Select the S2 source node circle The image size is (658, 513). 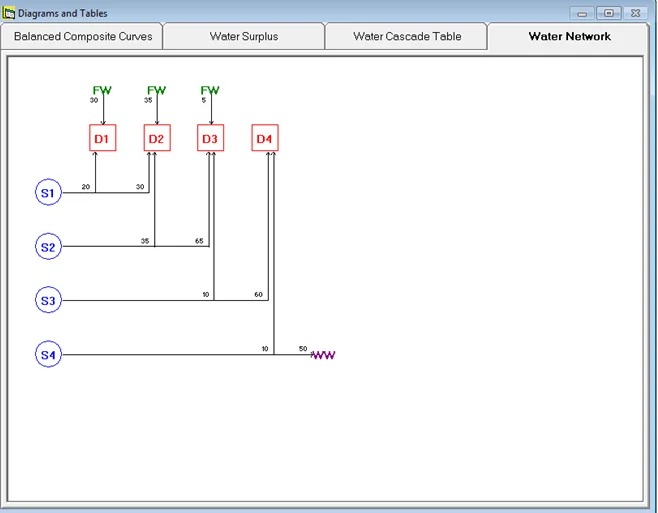pyautogui.click(x=48, y=246)
